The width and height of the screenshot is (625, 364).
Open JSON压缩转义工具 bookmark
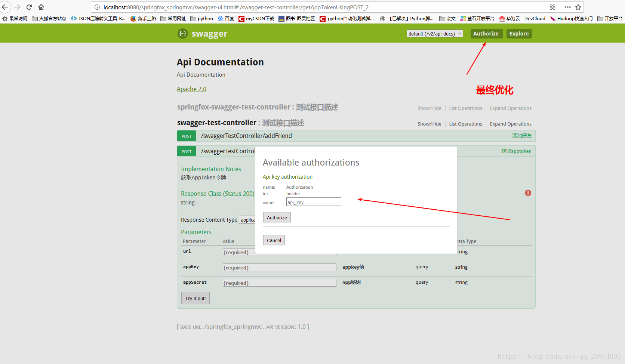(x=98, y=18)
